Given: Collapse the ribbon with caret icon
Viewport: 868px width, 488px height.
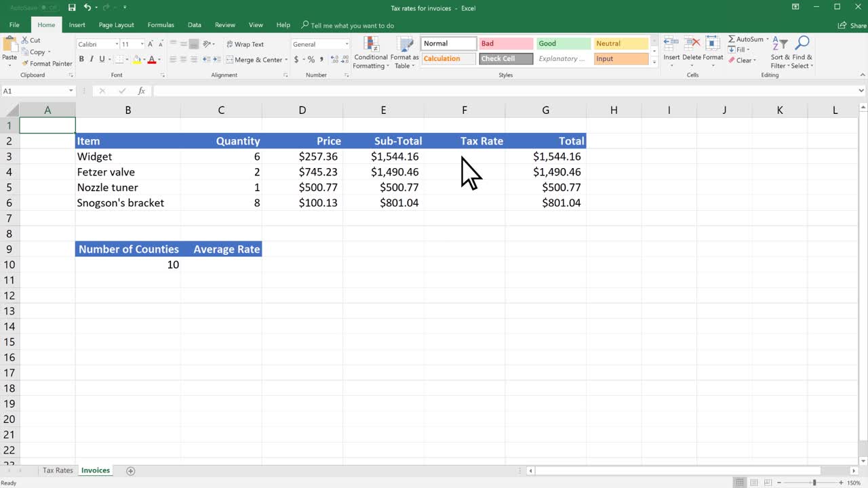Looking at the screenshot, I should coord(862,75).
